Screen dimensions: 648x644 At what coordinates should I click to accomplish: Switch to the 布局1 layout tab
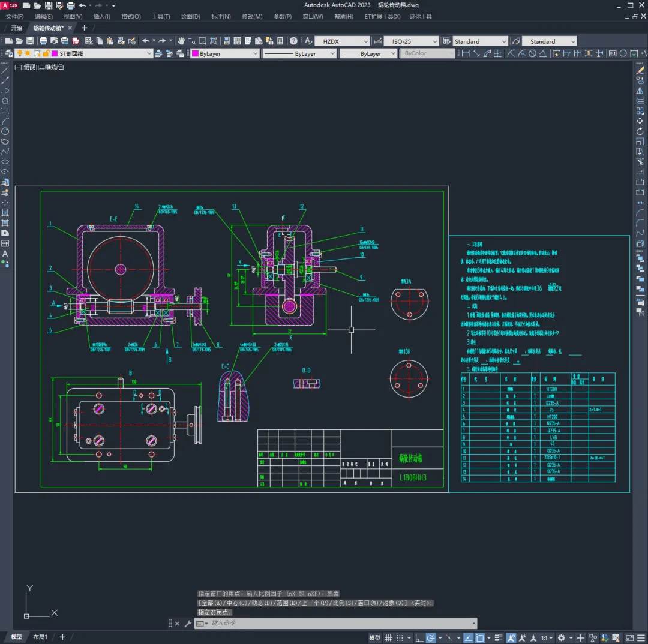click(x=40, y=637)
